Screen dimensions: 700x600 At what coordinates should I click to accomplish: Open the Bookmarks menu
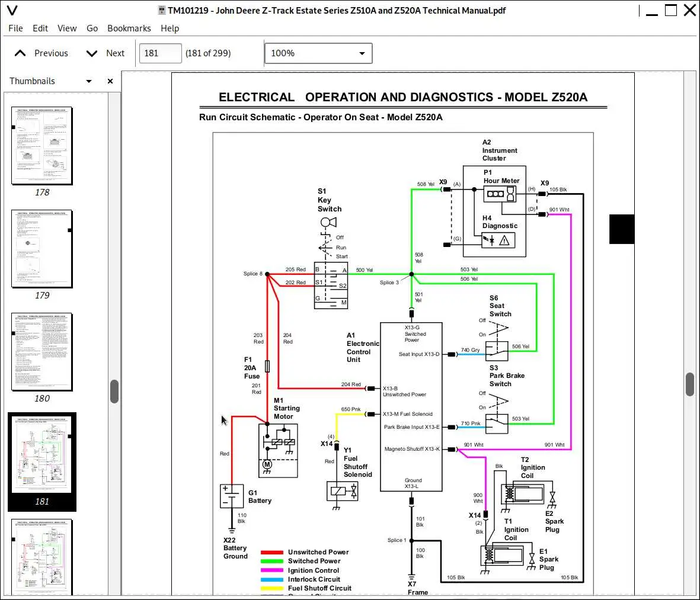coord(129,28)
